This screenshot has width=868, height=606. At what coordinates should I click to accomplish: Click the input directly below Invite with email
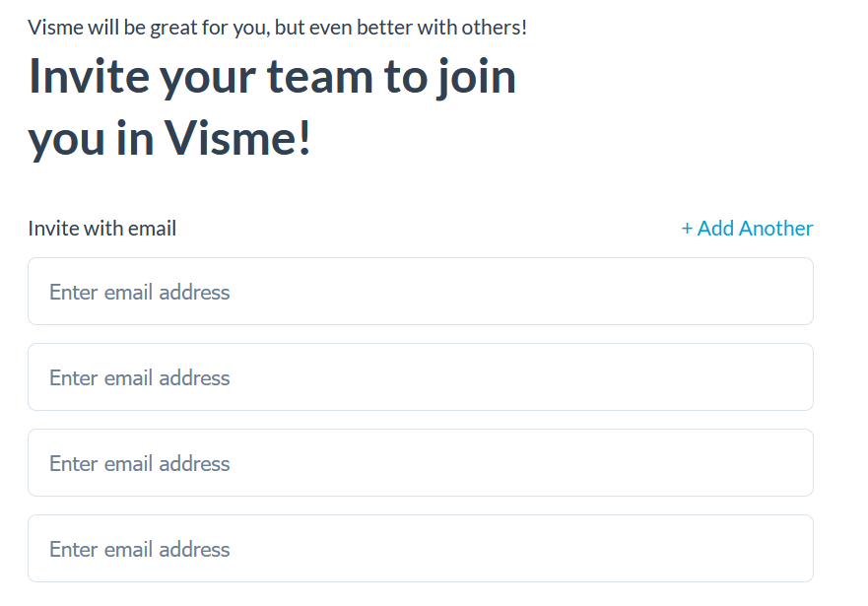[x=421, y=292]
